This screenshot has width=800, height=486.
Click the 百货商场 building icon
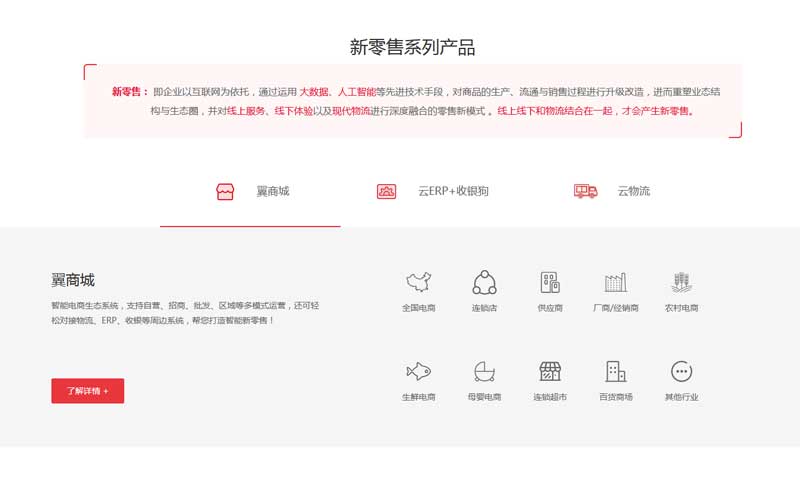[615, 371]
